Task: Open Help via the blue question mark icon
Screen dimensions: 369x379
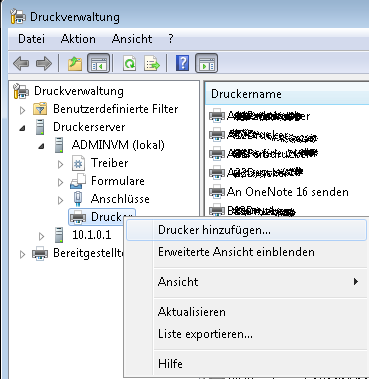Action: 183,63
